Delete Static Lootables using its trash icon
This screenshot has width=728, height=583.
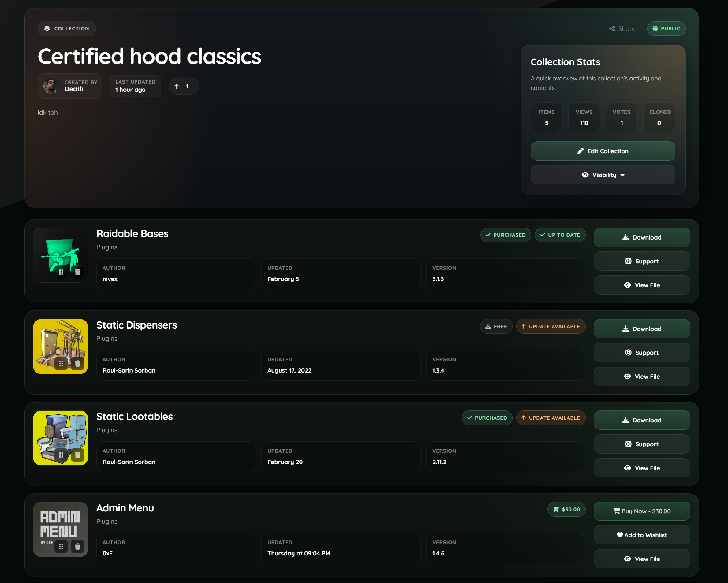77,455
